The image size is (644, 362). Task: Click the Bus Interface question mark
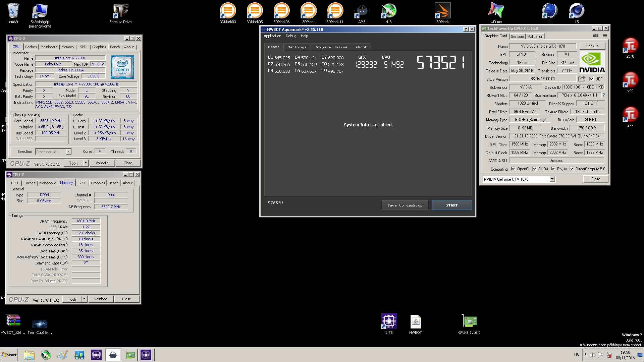[604, 95]
